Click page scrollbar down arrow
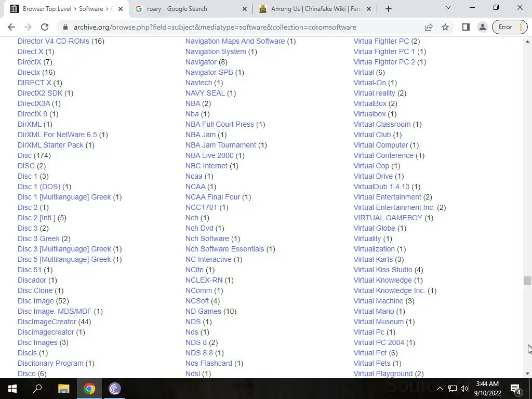The image size is (532, 399). [x=527, y=374]
